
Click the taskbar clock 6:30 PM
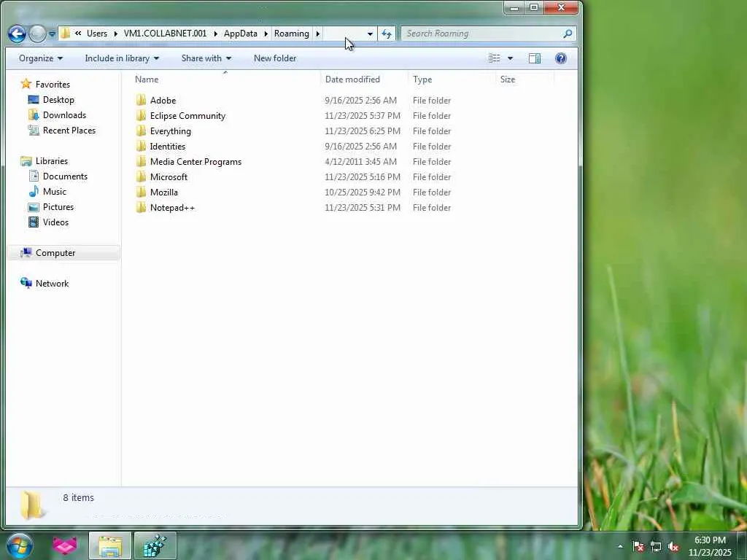[710, 540]
